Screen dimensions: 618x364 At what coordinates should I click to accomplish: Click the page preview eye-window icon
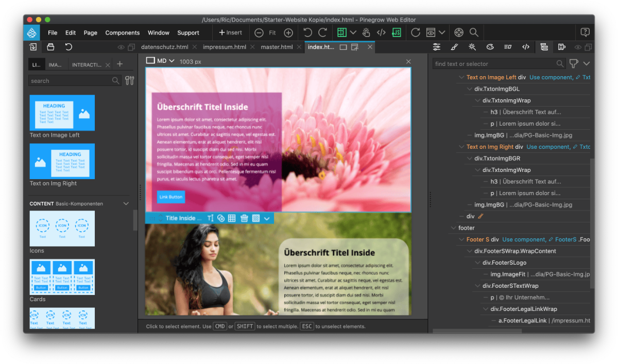click(431, 32)
